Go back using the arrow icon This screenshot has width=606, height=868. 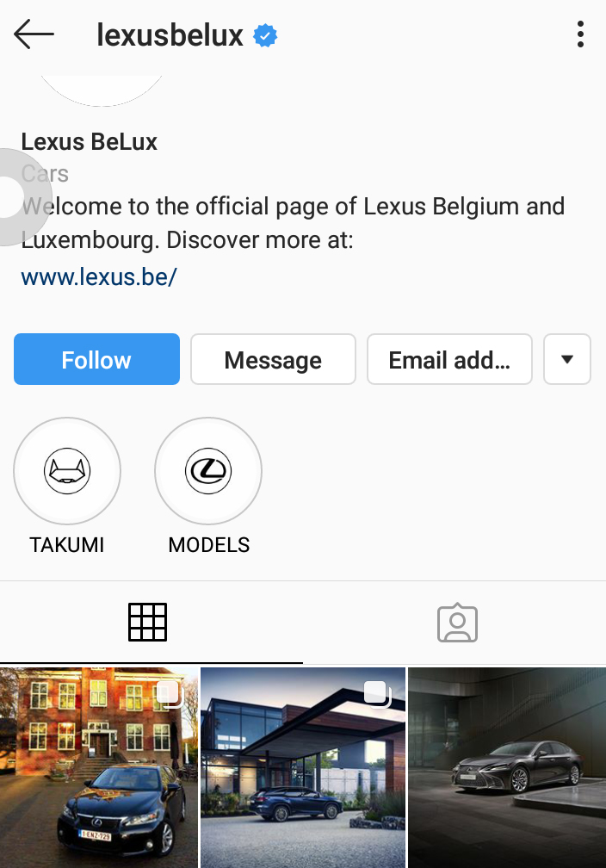tap(34, 34)
